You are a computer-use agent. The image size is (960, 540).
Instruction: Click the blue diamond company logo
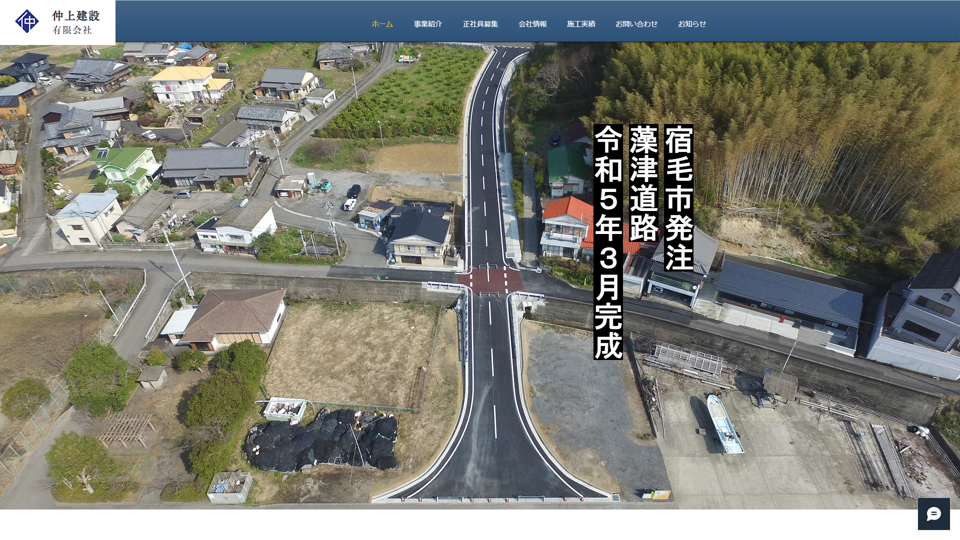tap(27, 21)
